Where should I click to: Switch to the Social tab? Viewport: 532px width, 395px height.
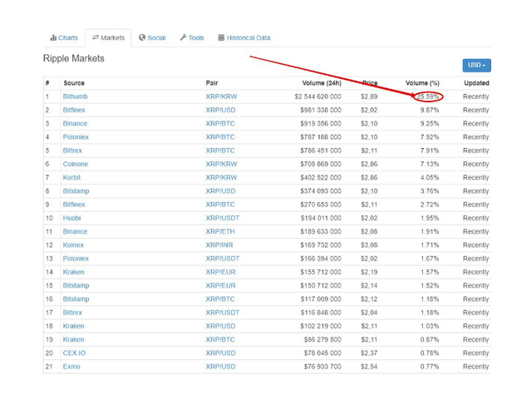pyautogui.click(x=152, y=37)
